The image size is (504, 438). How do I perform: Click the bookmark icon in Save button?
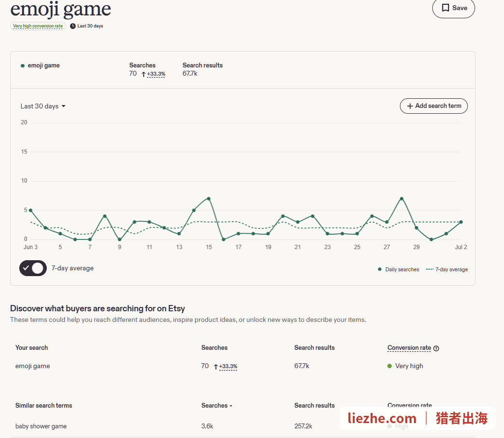(446, 8)
